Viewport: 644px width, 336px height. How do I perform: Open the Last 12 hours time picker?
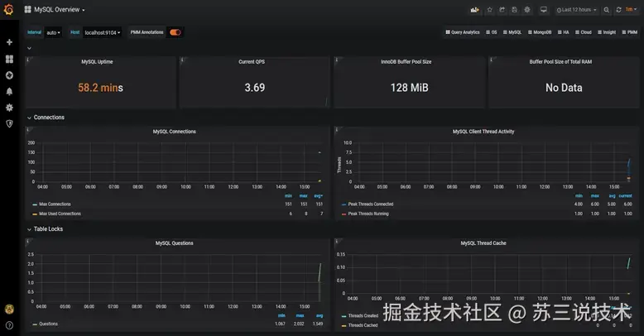click(576, 9)
